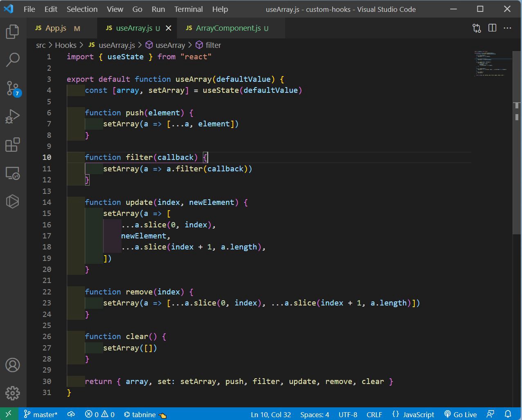This screenshot has height=420, width=522.
Task: Click useArray in the export declaration
Action: pos(193,79)
